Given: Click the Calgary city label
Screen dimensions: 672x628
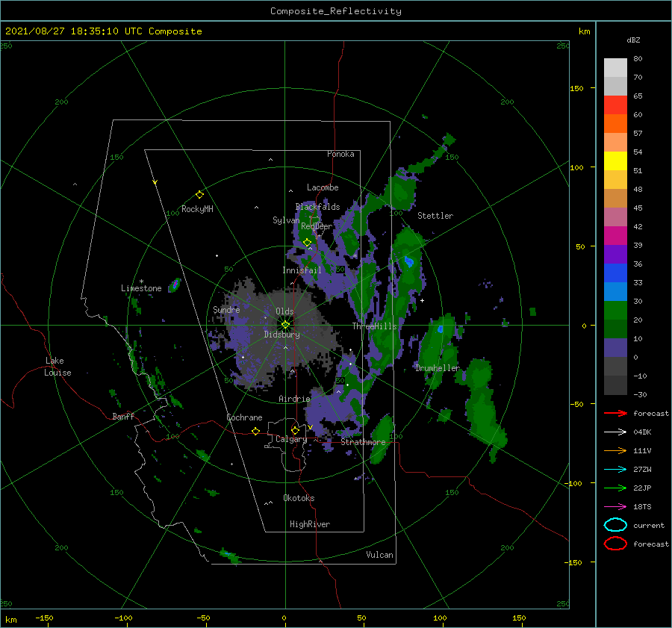Looking at the screenshot, I should (x=291, y=439).
